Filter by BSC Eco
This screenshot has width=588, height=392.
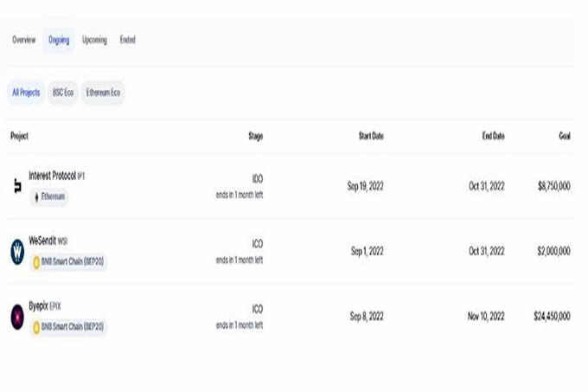[x=63, y=93]
